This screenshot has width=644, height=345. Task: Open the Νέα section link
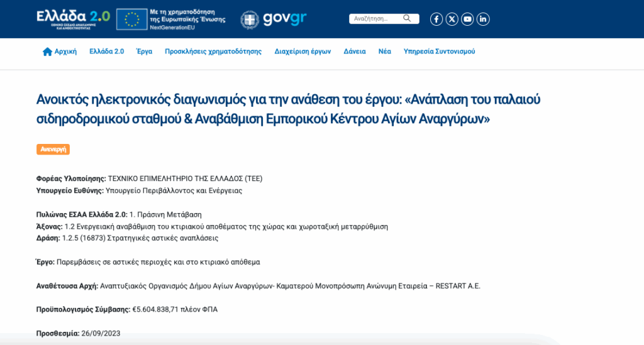click(x=384, y=52)
